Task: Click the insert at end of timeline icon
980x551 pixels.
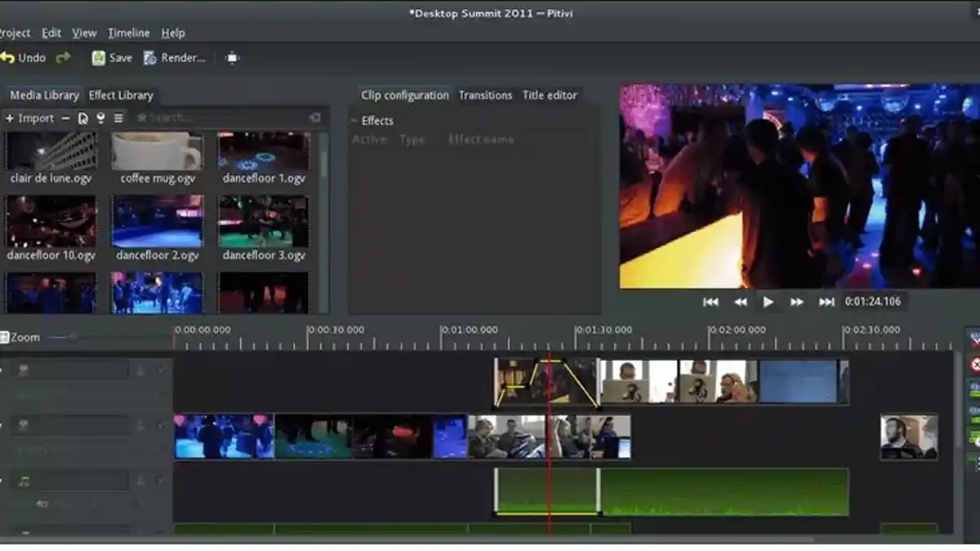Action: [100, 118]
